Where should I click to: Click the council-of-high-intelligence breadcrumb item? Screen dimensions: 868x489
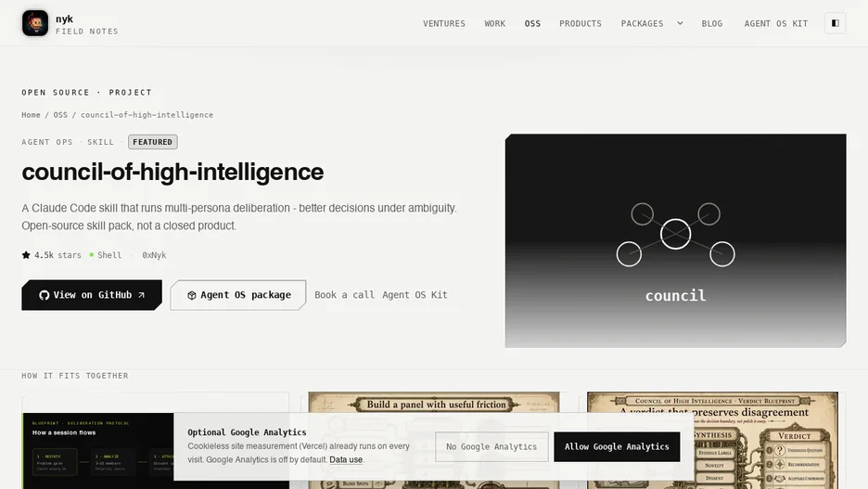[147, 115]
